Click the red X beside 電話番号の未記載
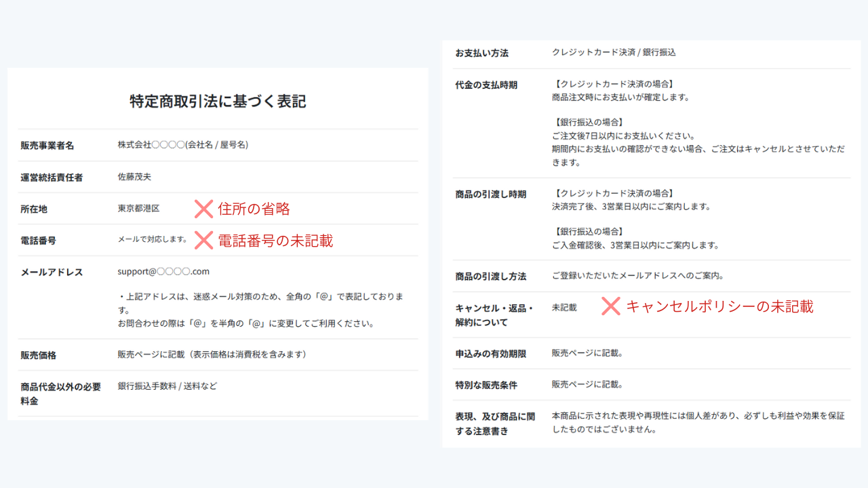The width and height of the screenshot is (868, 488). [203, 240]
